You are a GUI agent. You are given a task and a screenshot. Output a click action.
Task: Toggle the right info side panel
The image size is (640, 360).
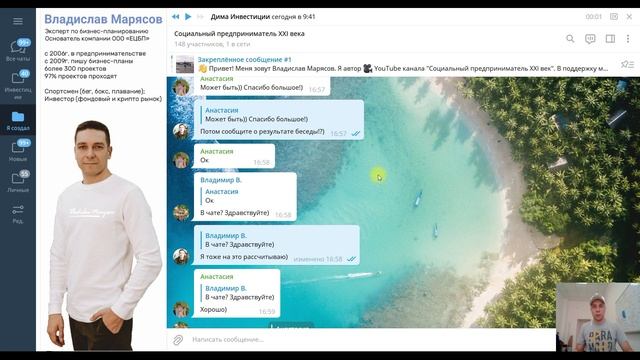point(610,39)
